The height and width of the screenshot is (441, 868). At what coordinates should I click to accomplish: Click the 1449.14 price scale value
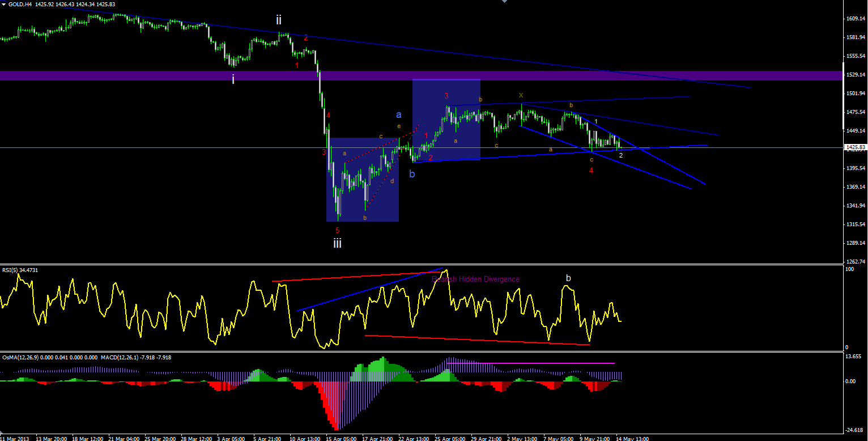point(855,131)
